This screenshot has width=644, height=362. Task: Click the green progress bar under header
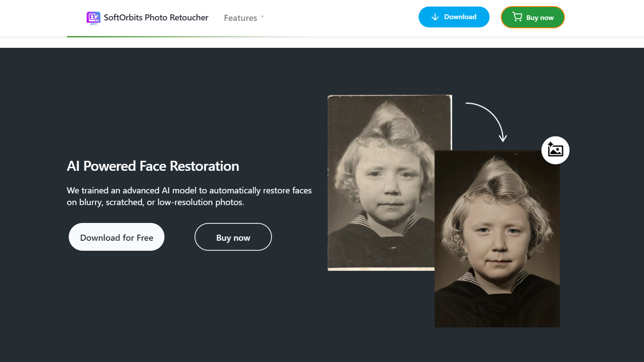click(152, 37)
